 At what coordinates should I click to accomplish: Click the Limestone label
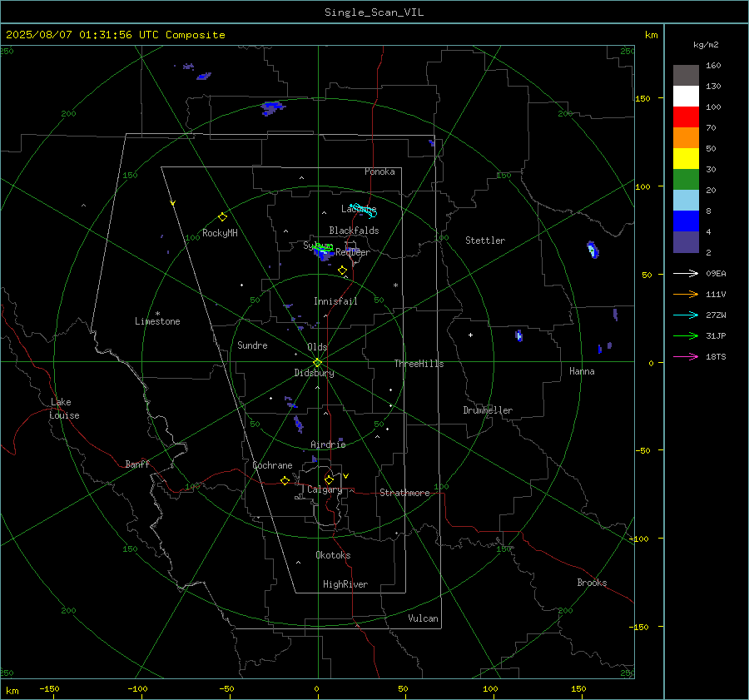click(157, 321)
